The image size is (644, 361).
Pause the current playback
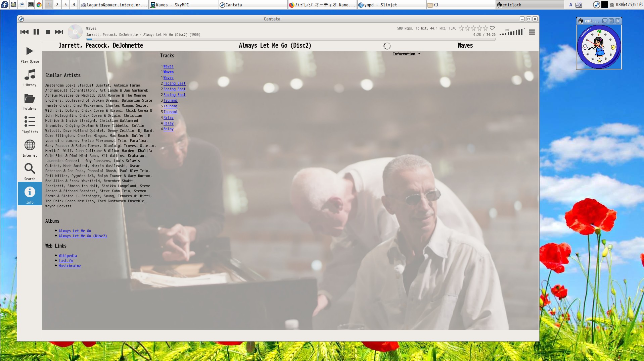coord(36,32)
